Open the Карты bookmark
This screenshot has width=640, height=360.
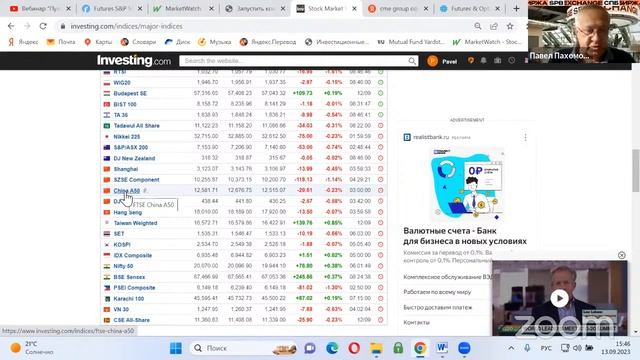[98, 42]
